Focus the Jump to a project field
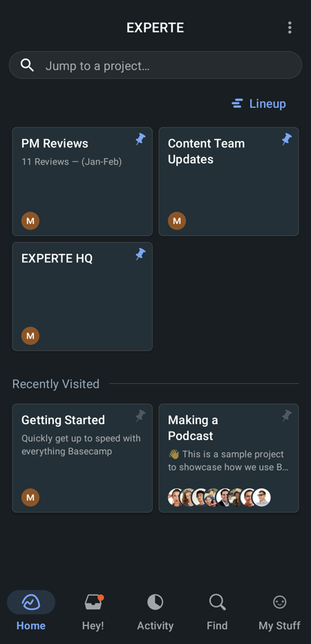 tap(155, 65)
